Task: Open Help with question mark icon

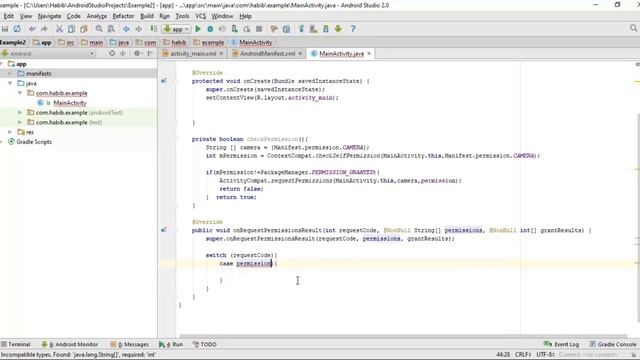Action: click(353, 29)
